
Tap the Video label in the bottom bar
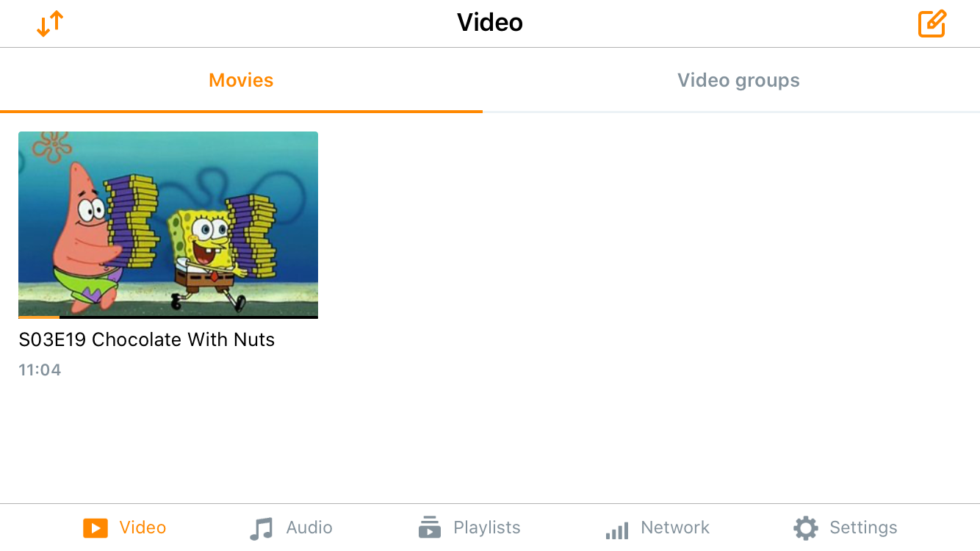143,527
